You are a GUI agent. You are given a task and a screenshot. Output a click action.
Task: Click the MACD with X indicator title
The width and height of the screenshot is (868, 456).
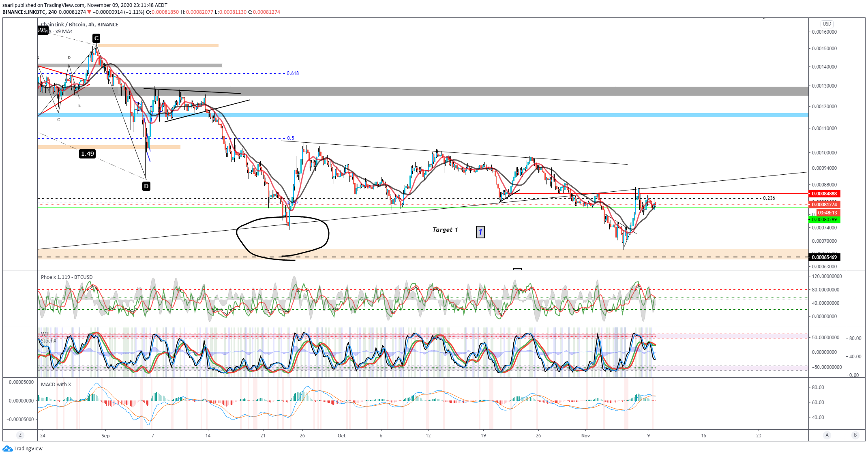point(56,385)
